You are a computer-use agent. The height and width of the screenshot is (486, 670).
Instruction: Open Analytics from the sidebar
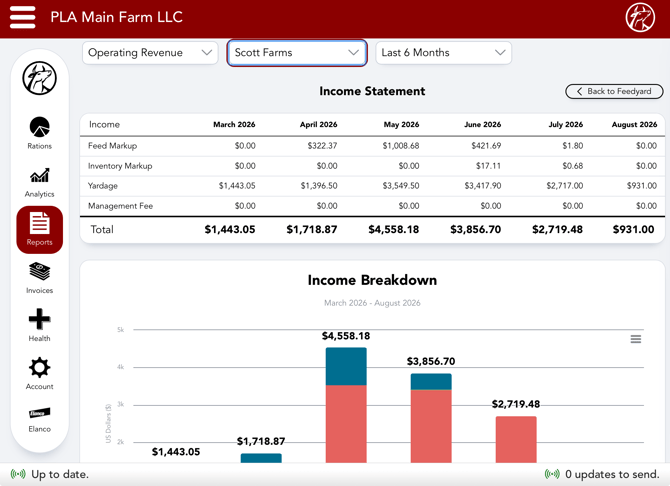coord(39,183)
